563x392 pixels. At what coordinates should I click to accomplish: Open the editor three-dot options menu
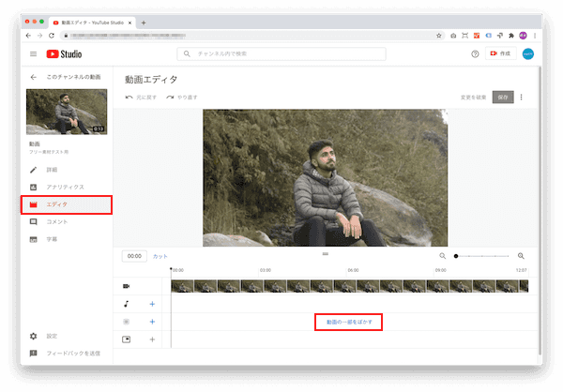coord(521,98)
